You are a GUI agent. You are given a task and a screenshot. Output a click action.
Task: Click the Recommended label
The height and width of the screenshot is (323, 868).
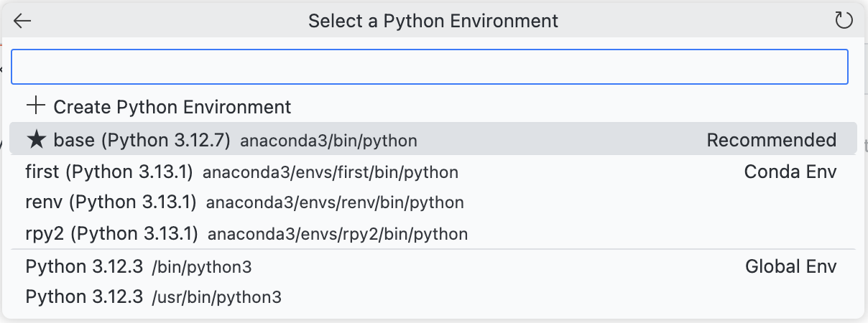771,140
